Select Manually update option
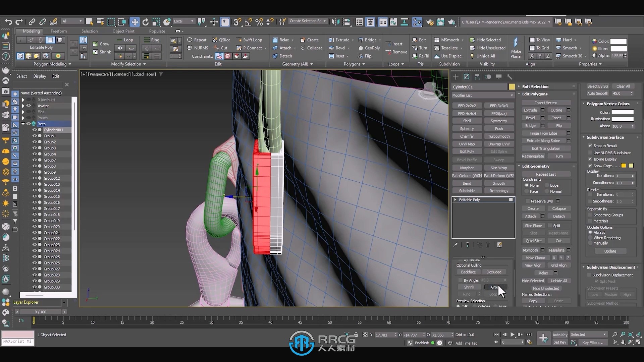Viewport: 644px width, 362px height. (x=590, y=243)
